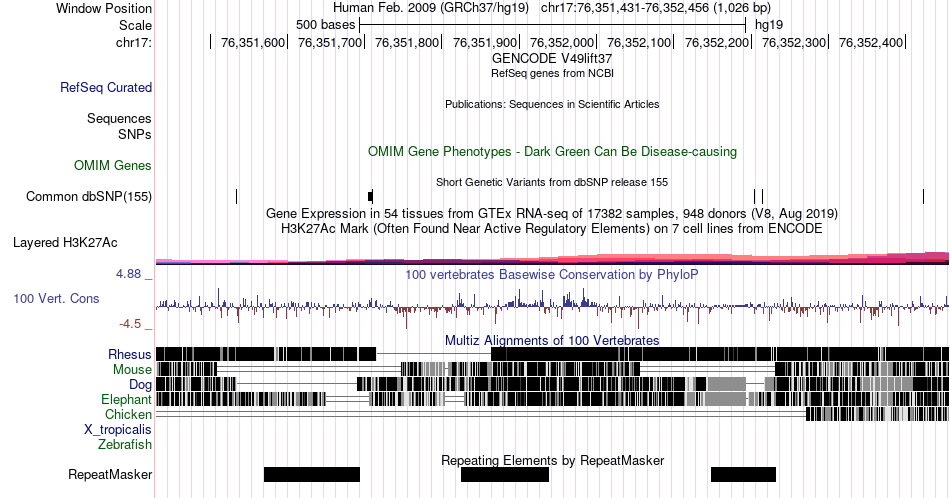950x498 pixels.
Task: Click the Human Feb. 2009 (GRCh37/hg19) text
Action: click(x=431, y=8)
